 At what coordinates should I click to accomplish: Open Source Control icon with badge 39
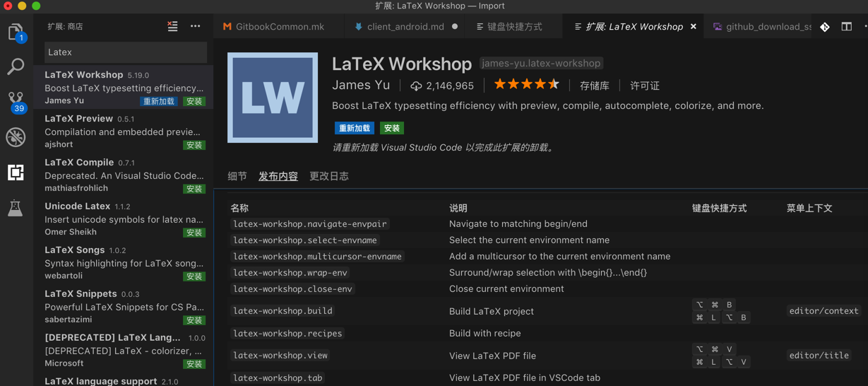[x=16, y=103]
